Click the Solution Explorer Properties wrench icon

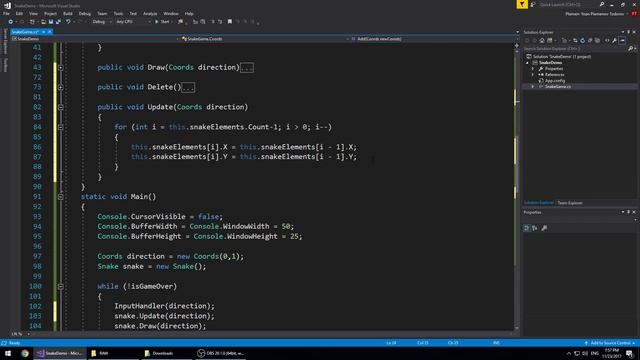coord(614,40)
